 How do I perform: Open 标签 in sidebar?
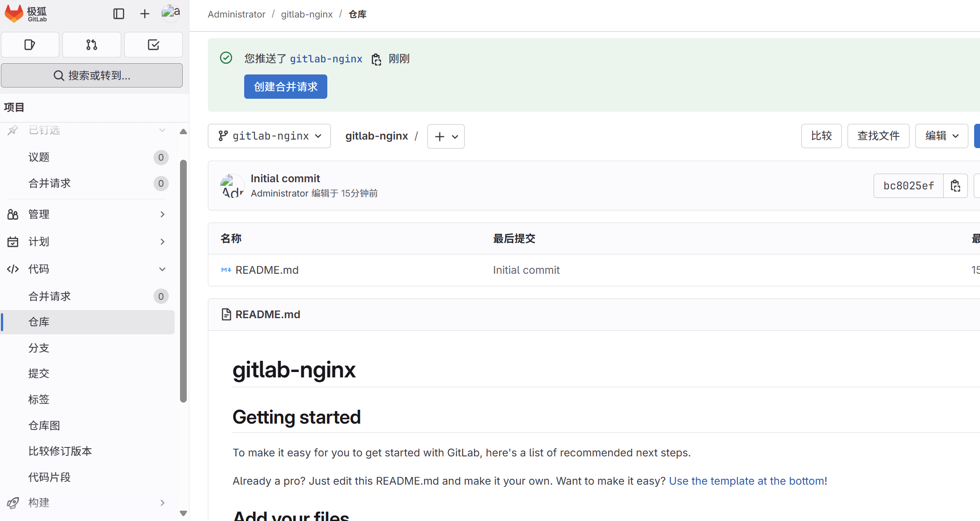pos(87,400)
